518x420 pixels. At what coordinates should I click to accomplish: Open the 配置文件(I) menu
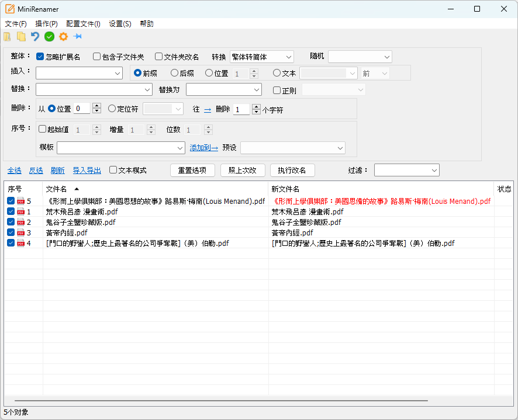pyautogui.click(x=83, y=24)
